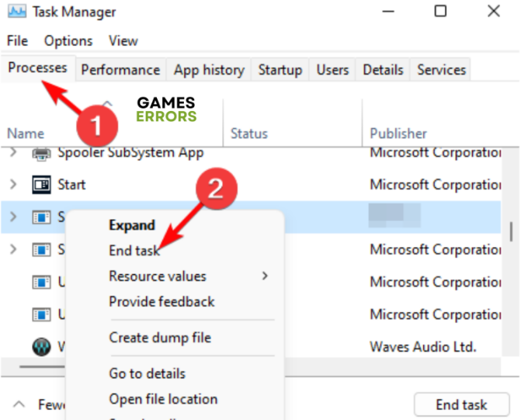
Task: Expand the highlighted process row chevron
Action: 12,217
